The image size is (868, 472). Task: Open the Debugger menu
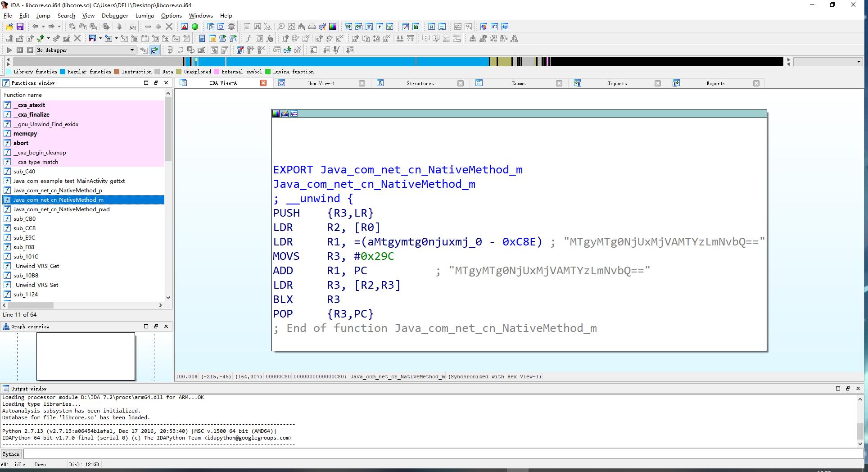(115, 15)
